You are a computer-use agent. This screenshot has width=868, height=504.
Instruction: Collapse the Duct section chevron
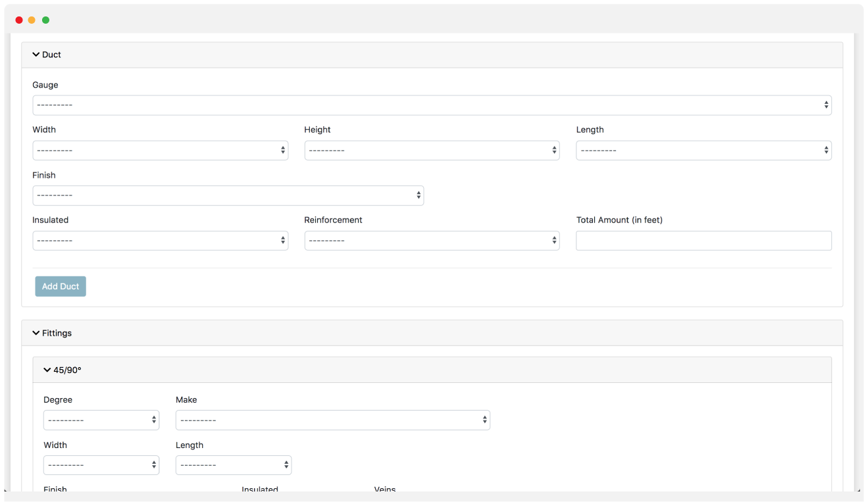tap(36, 55)
